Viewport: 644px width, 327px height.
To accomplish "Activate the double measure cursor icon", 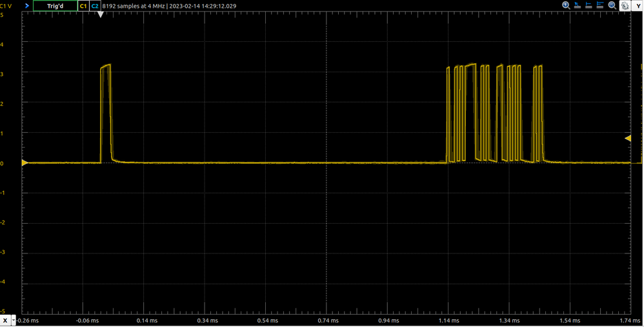I will [600, 5].
